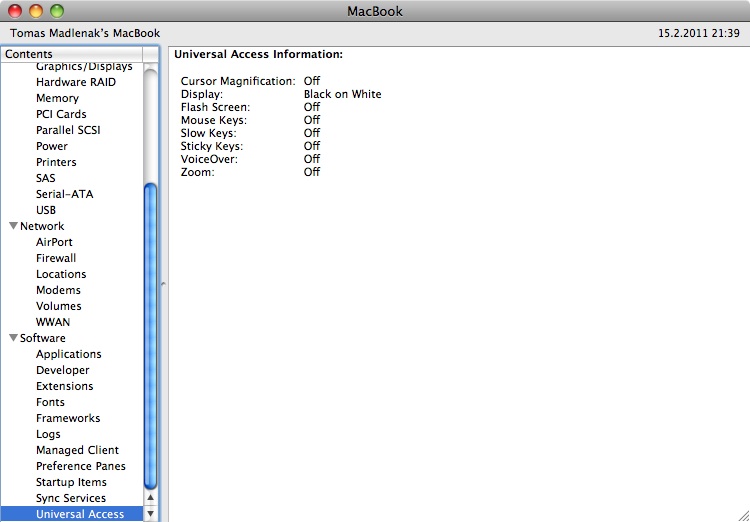The height and width of the screenshot is (522, 750).
Task: Select the Network category
Action: (x=42, y=226)
